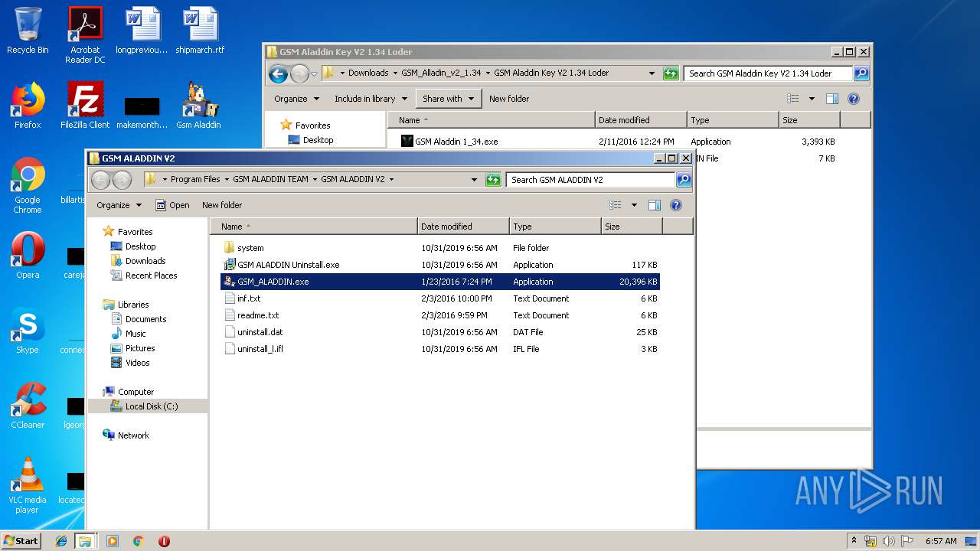Open address history dropdown in GSM ALADDIN V2
Screen dimensions: 980x551
pyautogui.click(x=474, y=180)
